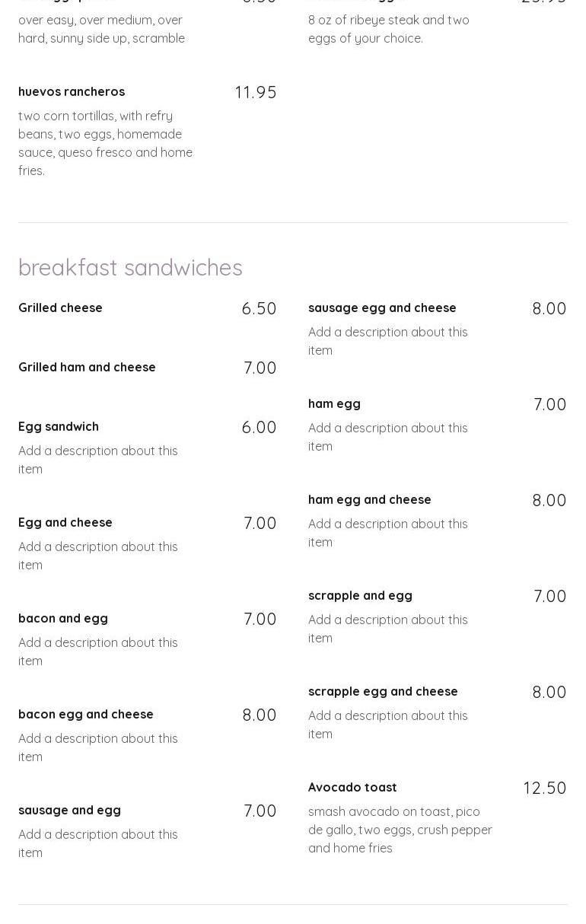The image size is (586, 924).
Task: Select the Avocado toast item
Action: pyautogui.click(x=352, y=787)
